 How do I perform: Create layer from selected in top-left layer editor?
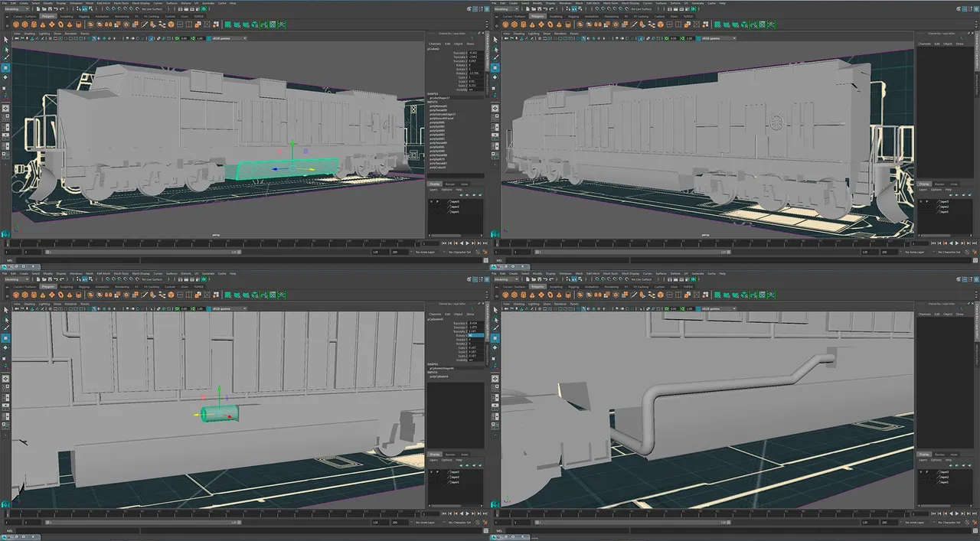click(480, 195)
